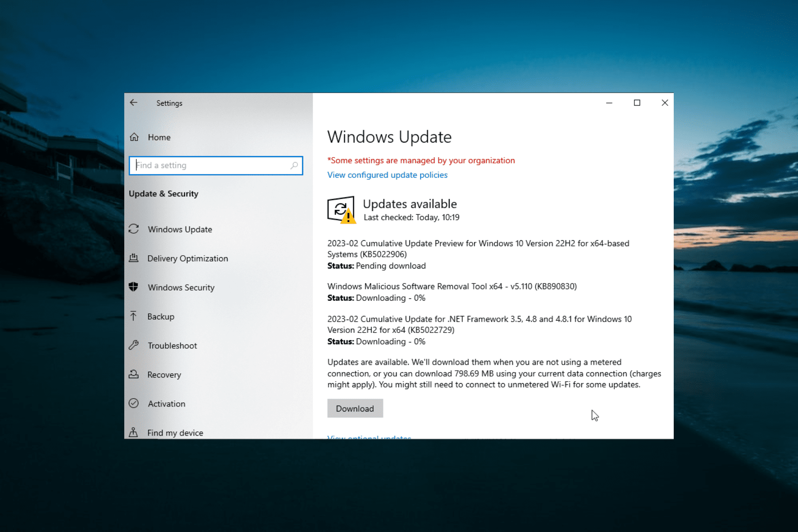
Task: Open View configured update policies link
Action: 387,175
